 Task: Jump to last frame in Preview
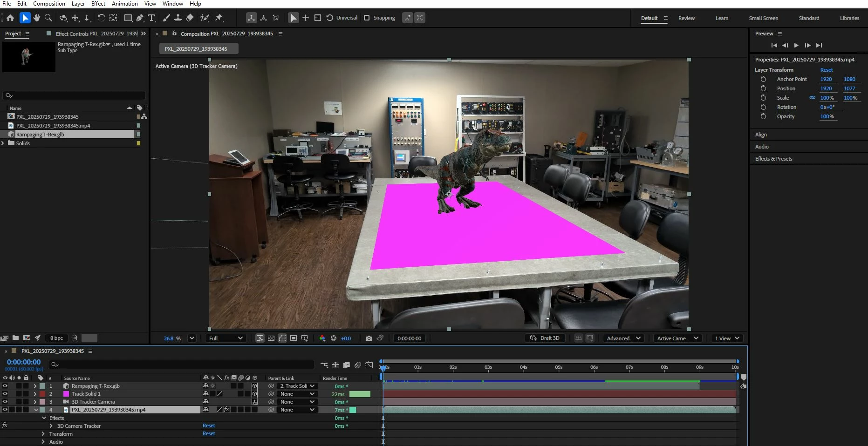coord(819,45)
